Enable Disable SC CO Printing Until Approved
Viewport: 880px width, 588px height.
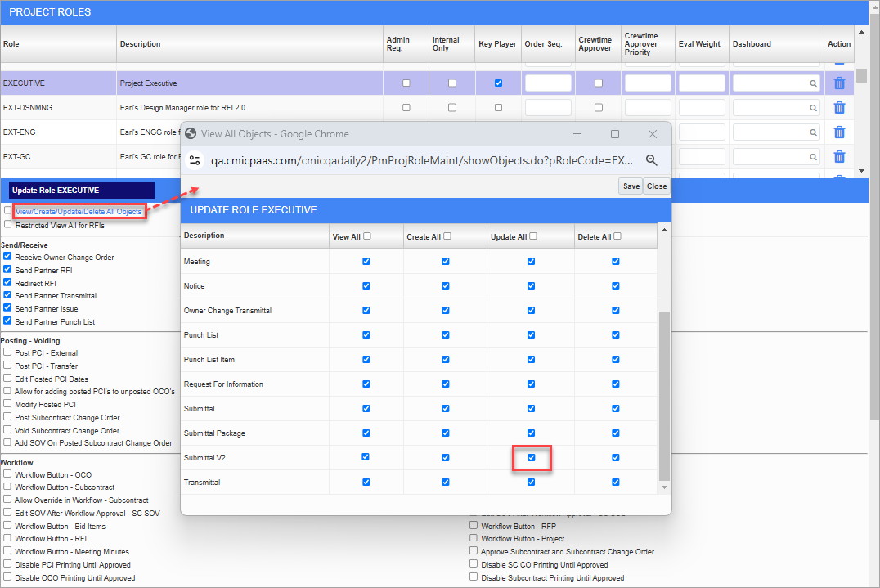(474, 563)
